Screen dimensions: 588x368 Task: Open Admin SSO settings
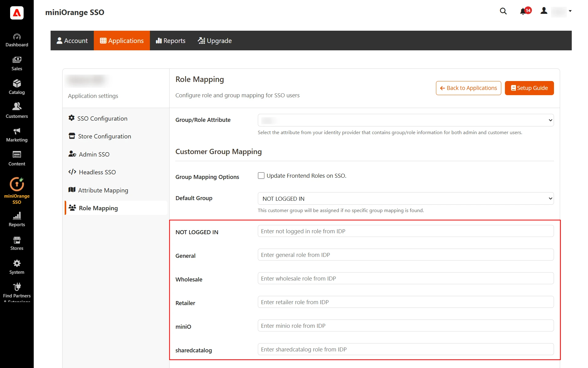pos(116,154)
